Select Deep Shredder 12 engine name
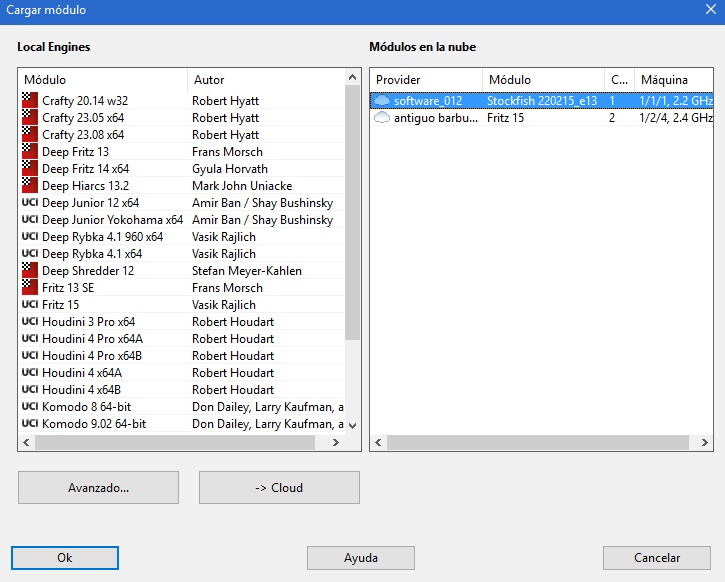This screenshot has height=582, width=725. click(88, 270)
